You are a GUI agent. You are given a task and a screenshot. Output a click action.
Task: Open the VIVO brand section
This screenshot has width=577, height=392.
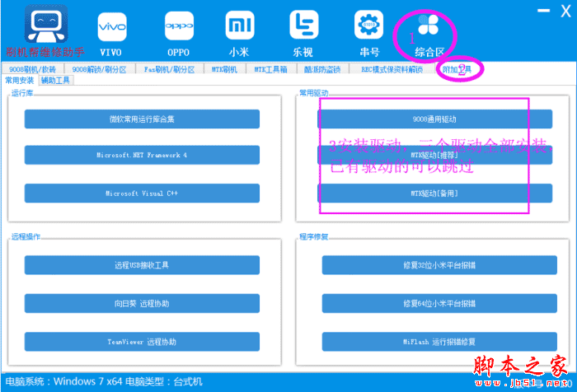click(x=112, y=34)
